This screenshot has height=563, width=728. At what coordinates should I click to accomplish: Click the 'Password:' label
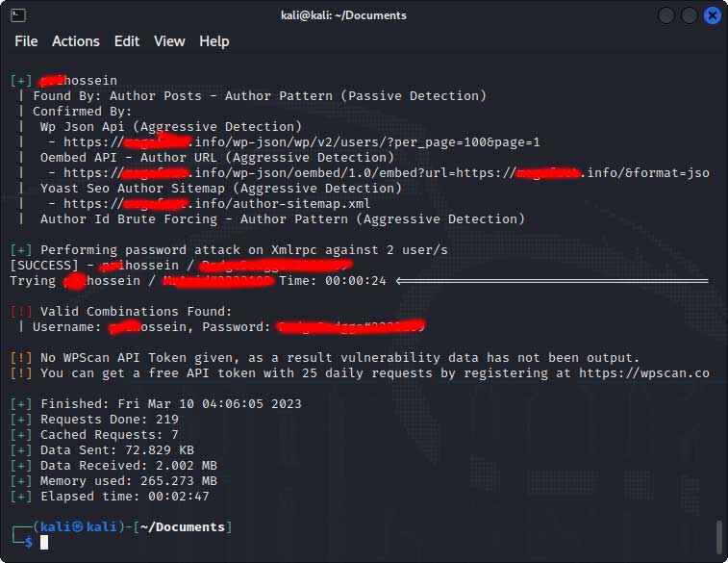point(236,327)
